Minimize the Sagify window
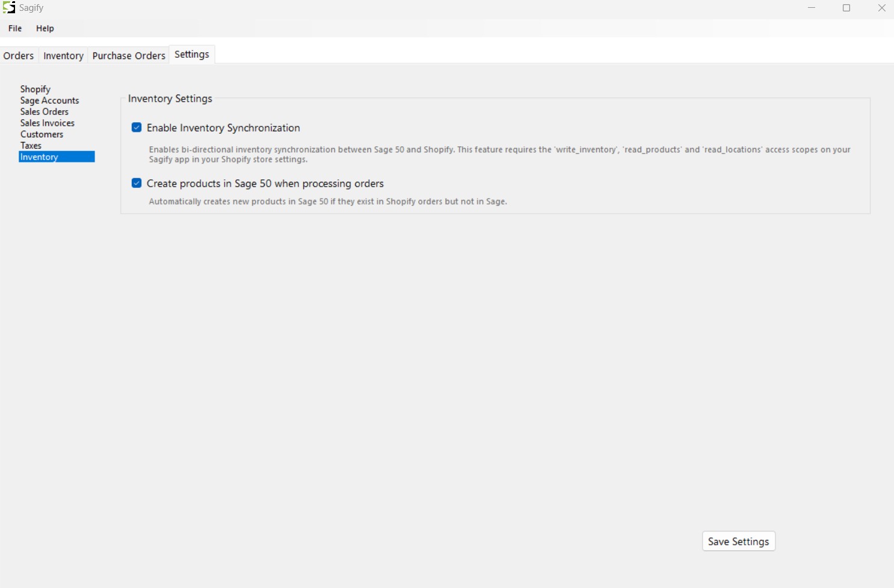 [812, 8]
